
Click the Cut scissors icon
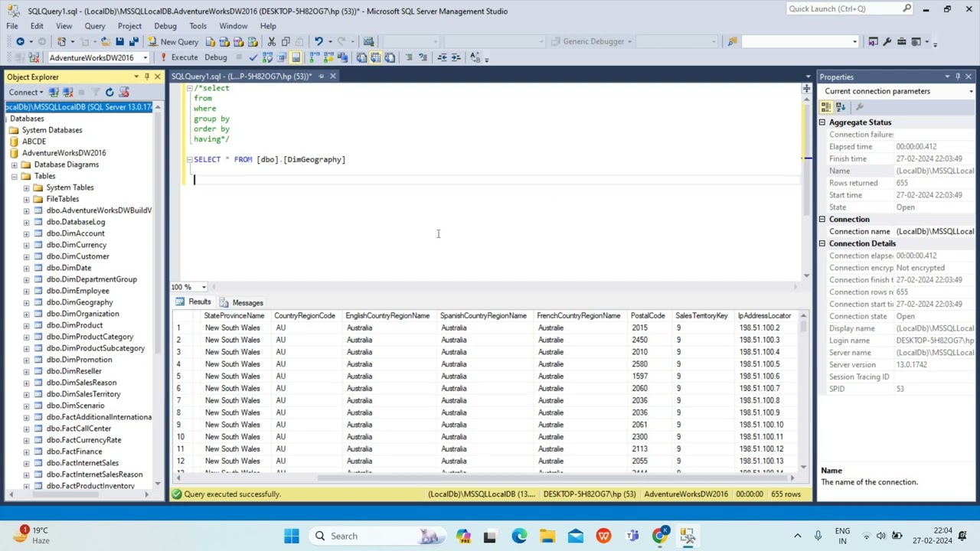[271, 41]
